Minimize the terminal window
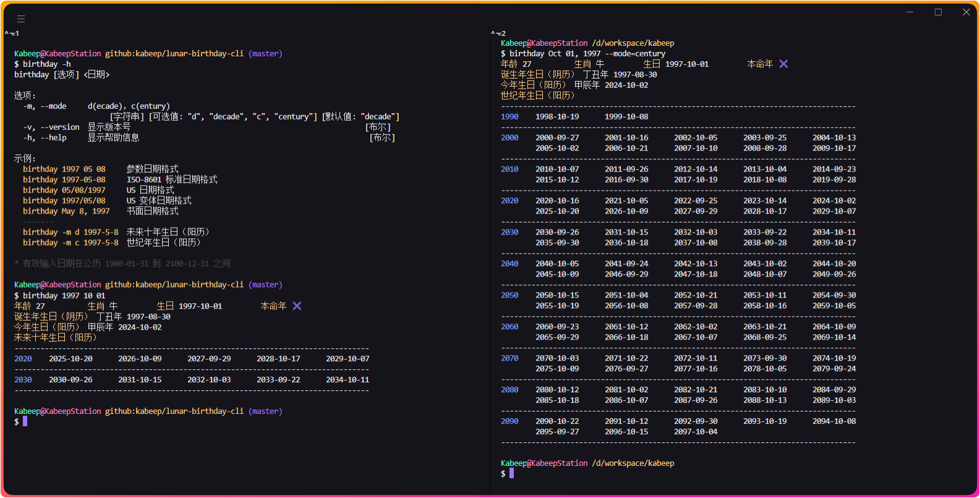 [x=910, y=12]
